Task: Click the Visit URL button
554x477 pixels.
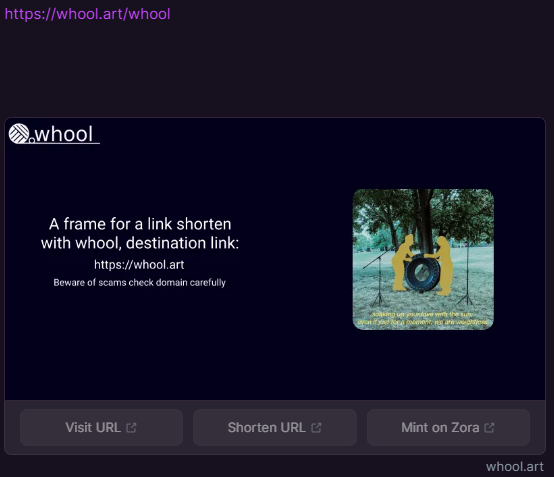Action: [x=101, y=428]
